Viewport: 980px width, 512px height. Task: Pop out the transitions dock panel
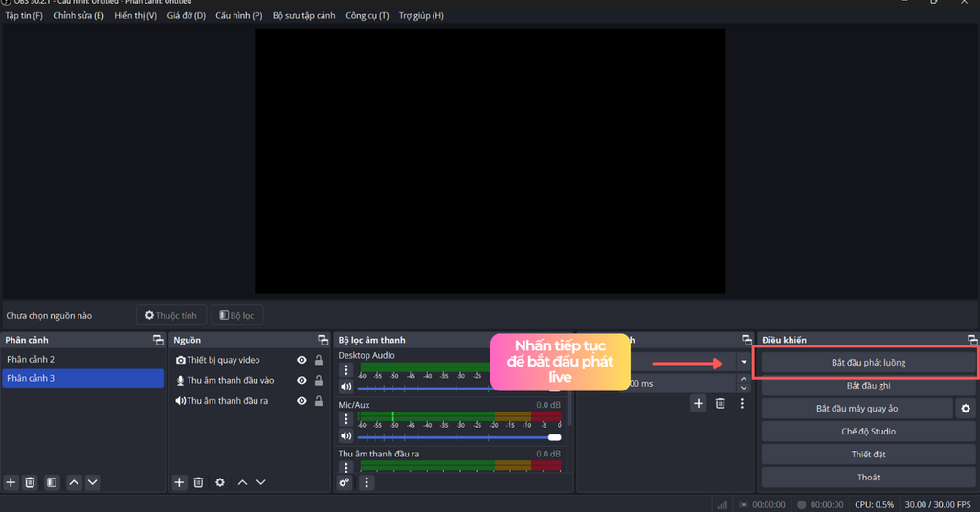(x=746, y=340)
